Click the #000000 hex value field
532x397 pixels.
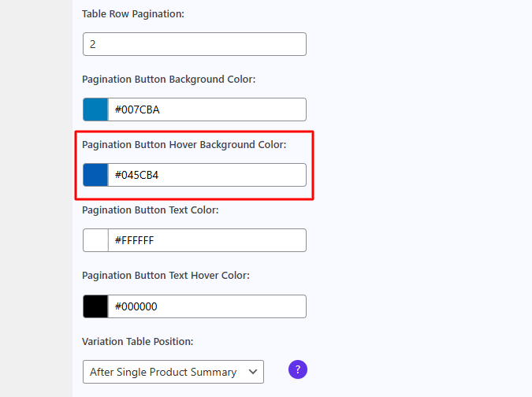pyautogui.click(x=206, y=306)
